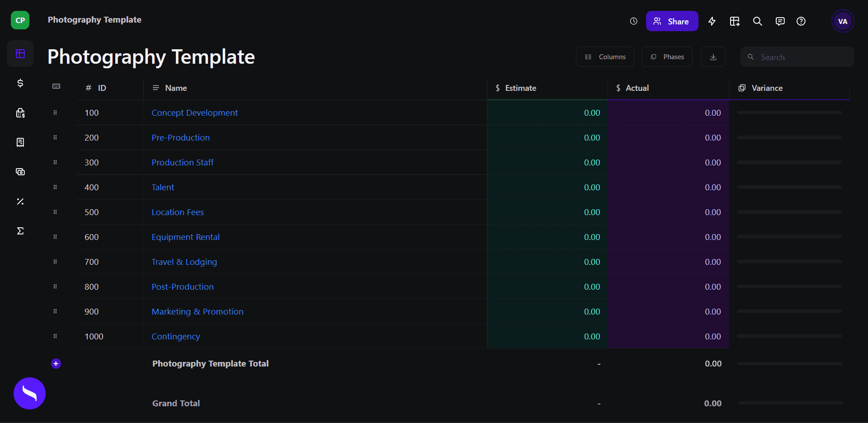Click the history clock icon
The height and width of the screenshot is (423, 868).
point(633,21)
